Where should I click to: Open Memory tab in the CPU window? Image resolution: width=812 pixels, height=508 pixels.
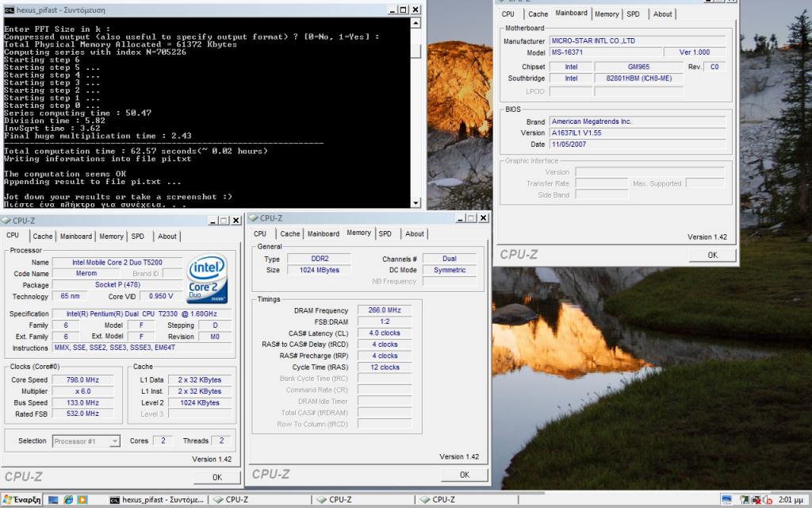(x=111, y=237)
